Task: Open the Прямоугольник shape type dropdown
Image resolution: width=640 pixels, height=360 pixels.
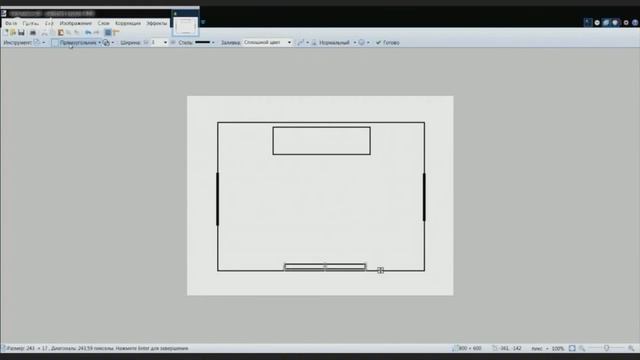Action: (76, 42)
